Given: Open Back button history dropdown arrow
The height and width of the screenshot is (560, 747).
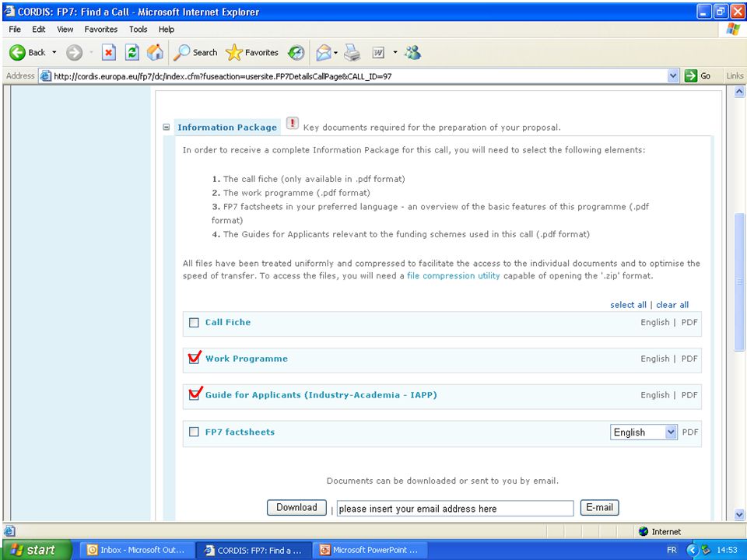Looking at the screenshot, I should click(54, 52).
